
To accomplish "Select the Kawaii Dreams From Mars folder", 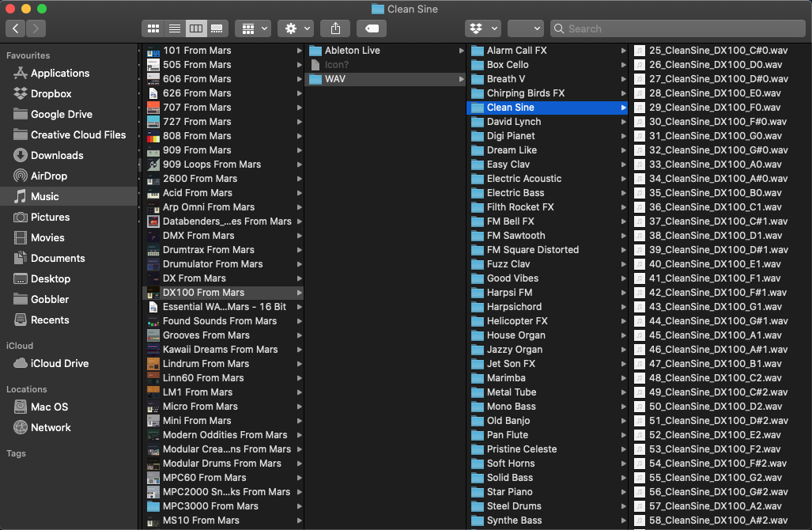I will tap(223, 350).
